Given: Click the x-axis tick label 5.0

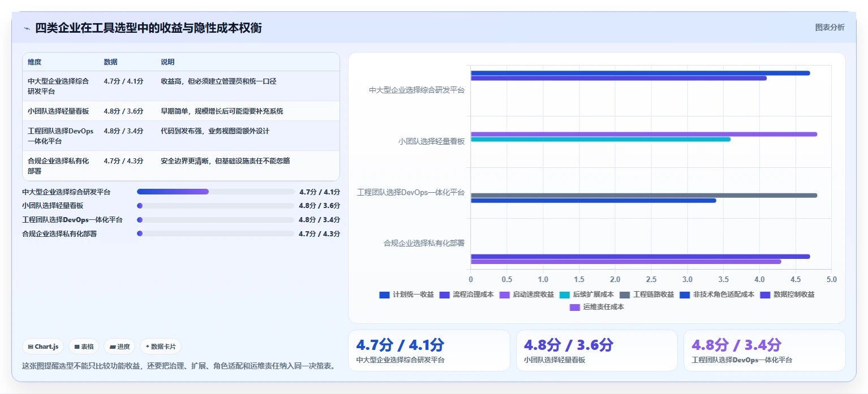Looking at the screenshot, I should tap(831, 279).
